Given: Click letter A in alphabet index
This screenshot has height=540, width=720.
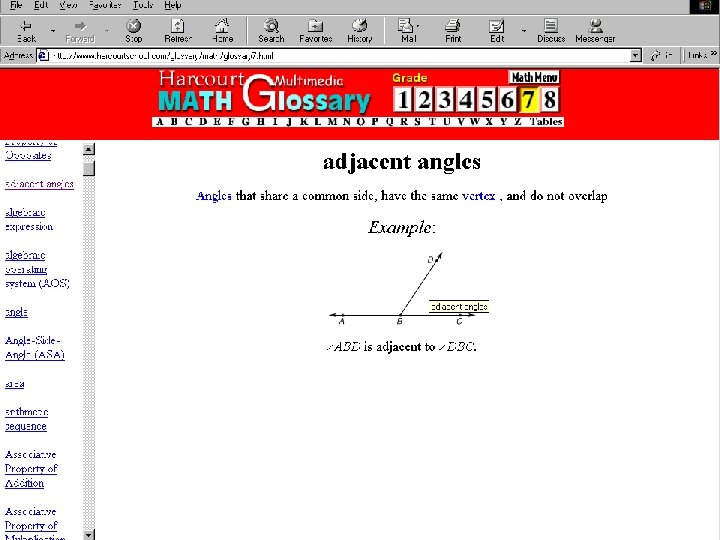Looking at the screenshot, I should click(x=159, y=122).
